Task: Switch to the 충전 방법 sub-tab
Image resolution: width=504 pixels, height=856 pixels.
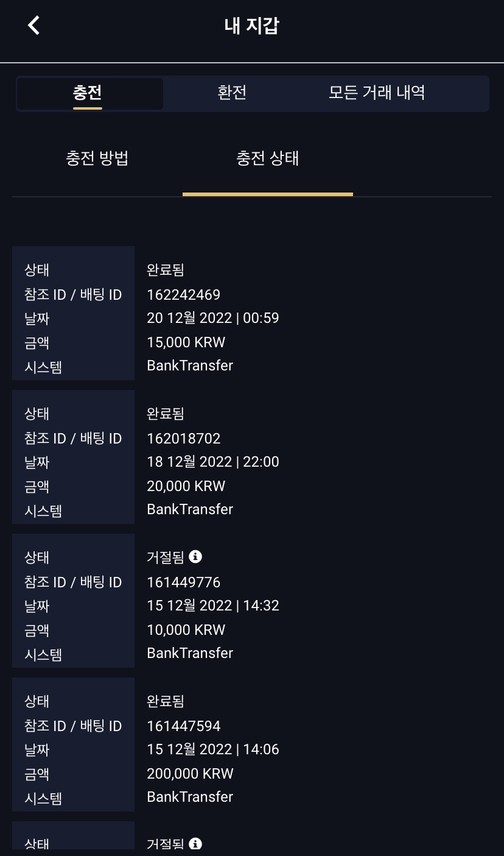Action: pos(97,159)
